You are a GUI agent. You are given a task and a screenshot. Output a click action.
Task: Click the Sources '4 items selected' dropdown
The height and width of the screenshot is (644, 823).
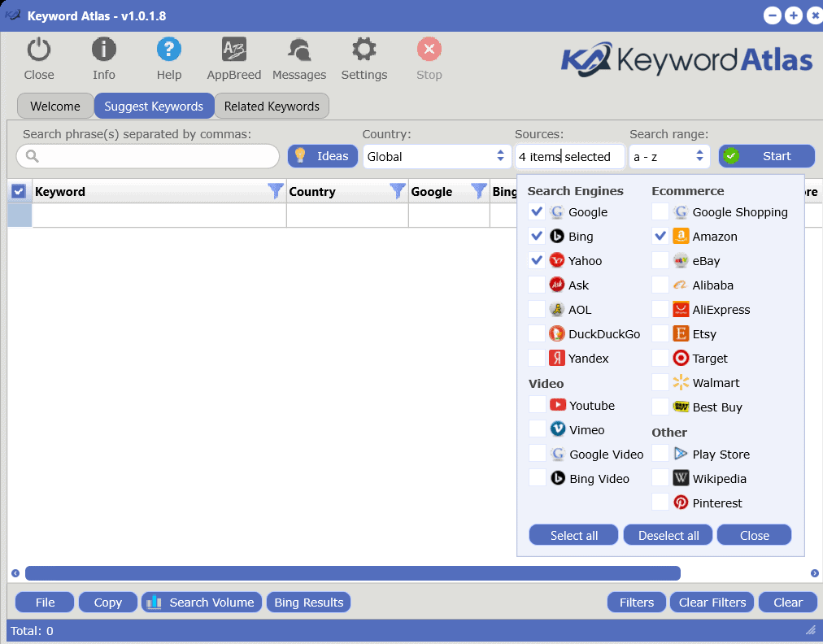coord(569,156)
